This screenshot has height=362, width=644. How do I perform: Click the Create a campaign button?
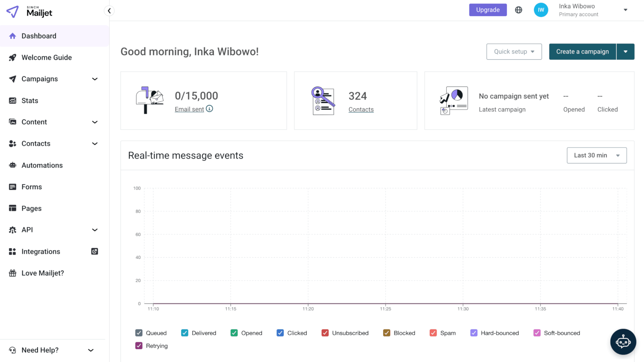[582, 52]
